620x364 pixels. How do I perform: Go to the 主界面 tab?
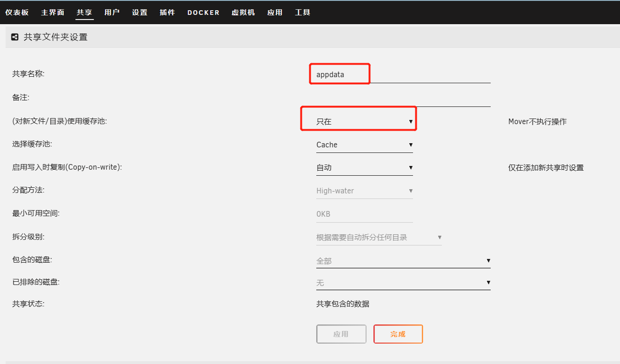pyautogui.click(x=53, y=13)
